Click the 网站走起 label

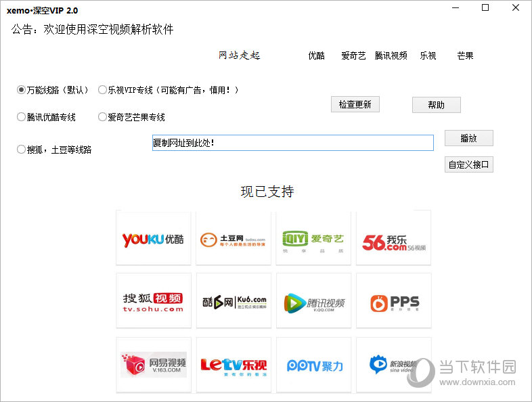pyautogui.click(x=239, y=55)
